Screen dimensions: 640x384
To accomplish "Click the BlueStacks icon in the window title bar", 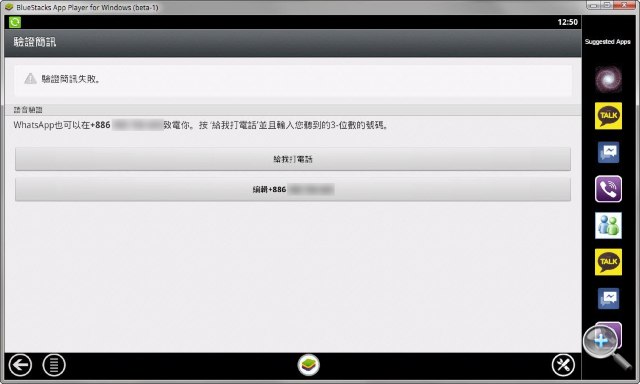I will tap(9, 7).
